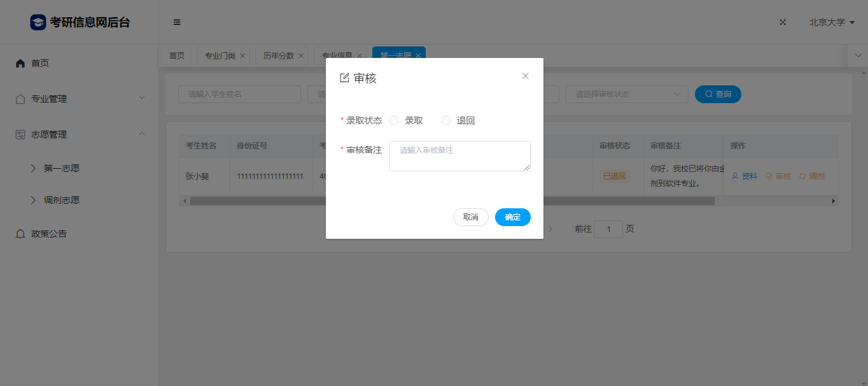Click the 审核状态 column header

(615, 146)
